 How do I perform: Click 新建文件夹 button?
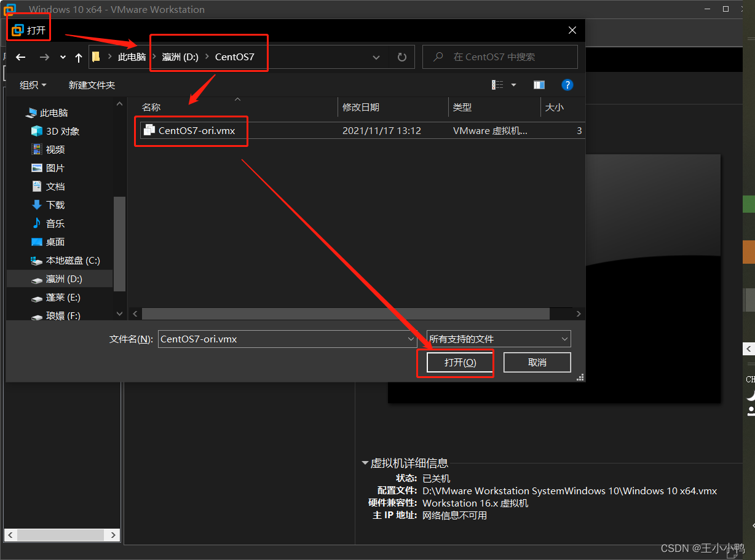click(x=92, y=85)
